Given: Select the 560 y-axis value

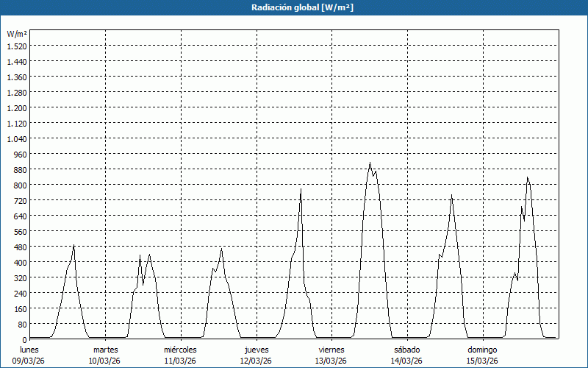Looking at the screenshot, I should 21,232.
